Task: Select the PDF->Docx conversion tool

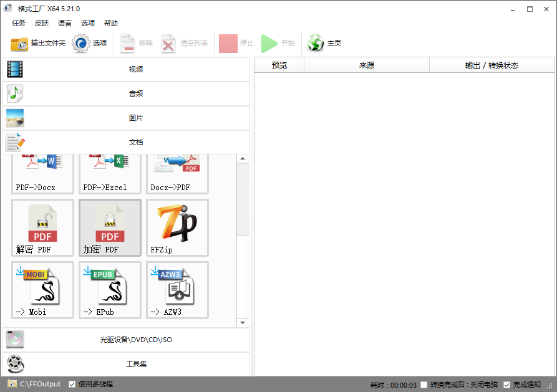Action: point(42,174)
